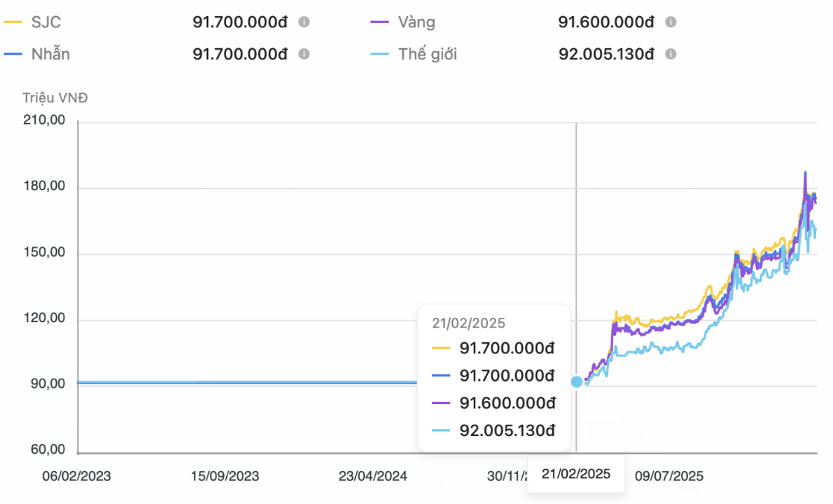Viewport: 833px width, 504px height.
Task: Click the 92.005.130đ value in header legend
Action: tap(606, 54)
